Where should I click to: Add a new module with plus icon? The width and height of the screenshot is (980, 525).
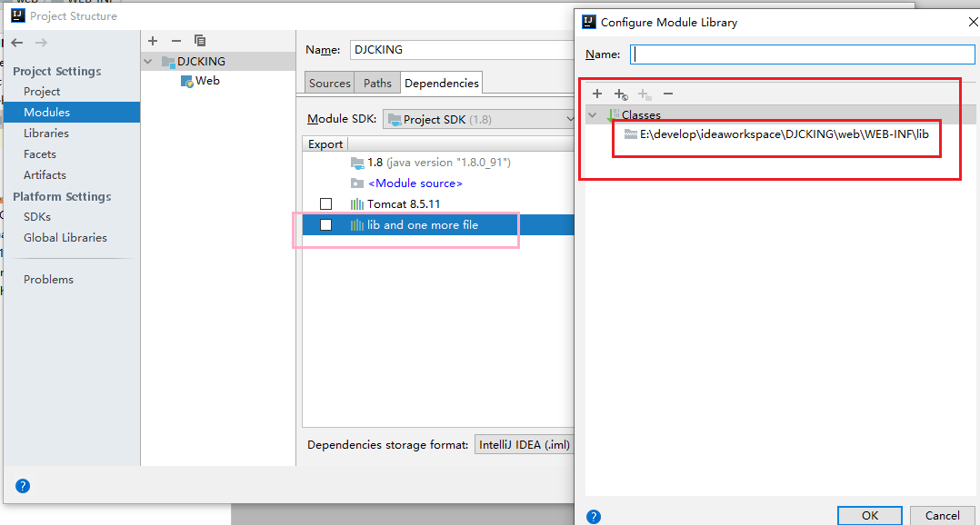tap(153, 41)
